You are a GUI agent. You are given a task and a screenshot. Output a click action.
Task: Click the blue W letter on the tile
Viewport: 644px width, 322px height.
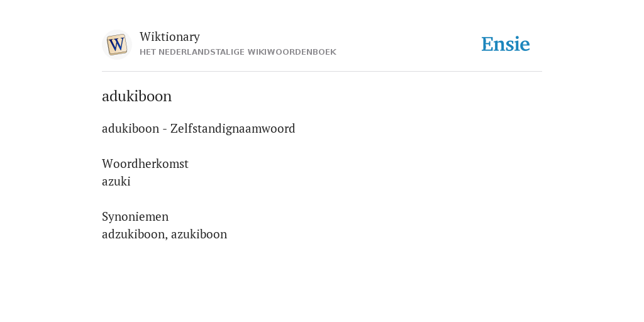coord(117,45)
